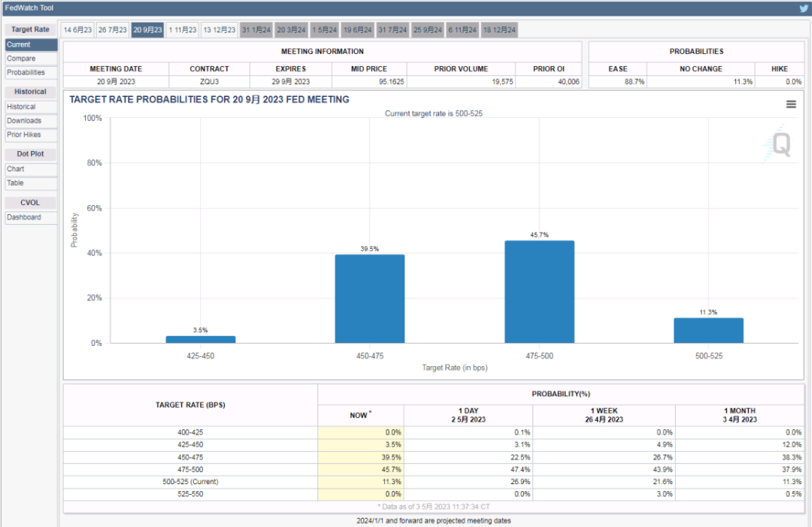Click the 1 WEEK value 43.9%
Viewport: 812px width, 527px height.
[x=663, y=470]
